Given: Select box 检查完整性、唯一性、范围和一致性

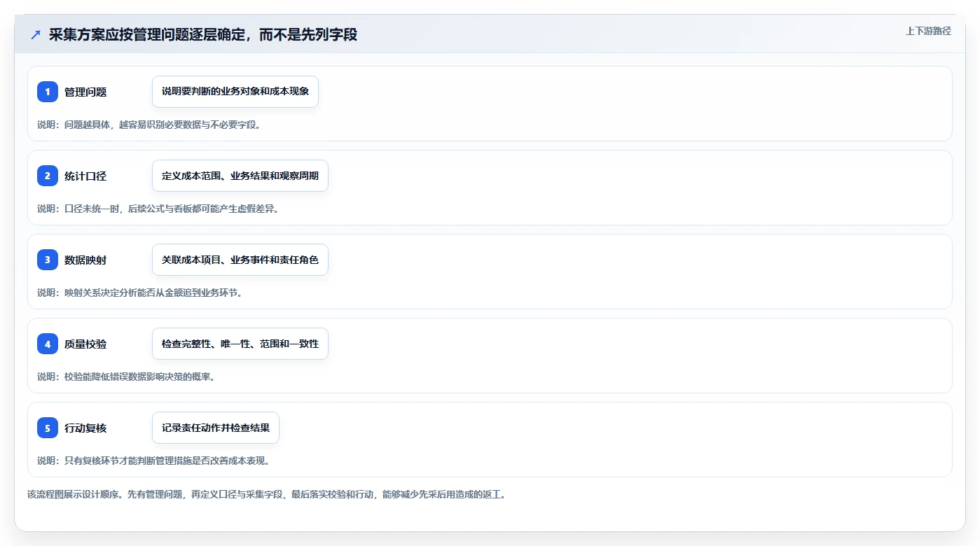Looking at the screenshot, I should tap(240, 344).
